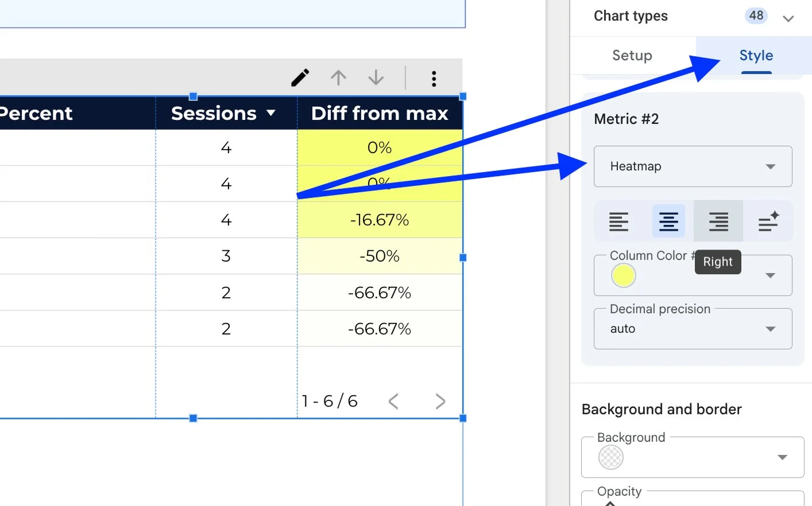
Task: Click the down arrow in the chart toolbar
Action: click(x=376, y=77)
